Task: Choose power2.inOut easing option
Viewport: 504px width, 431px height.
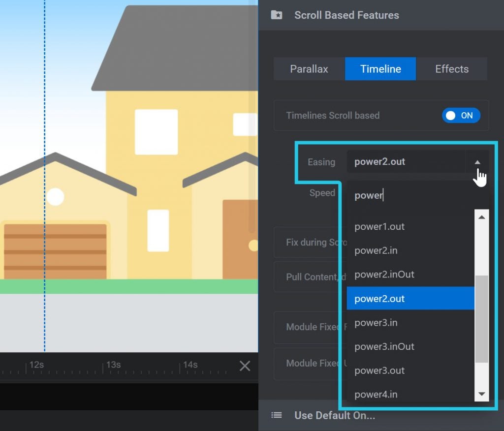Action: point(384,274)
